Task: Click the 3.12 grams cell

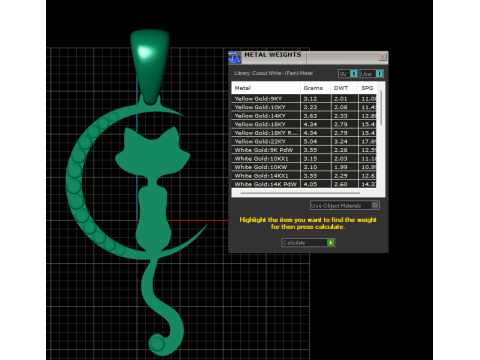Action: pyautogui.click(x=316, y=99)
